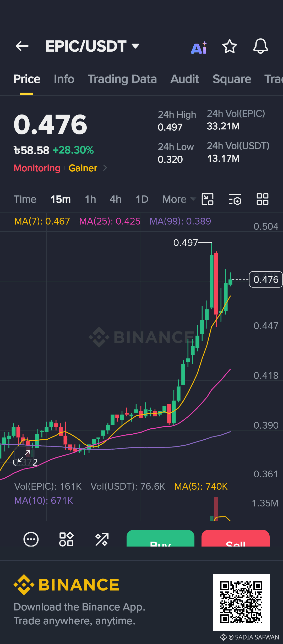The width and height of the screenshot is (283, 644).
Task: Switch chart to 1h interval
Action: pyautogui.click(x=90, y=199)
